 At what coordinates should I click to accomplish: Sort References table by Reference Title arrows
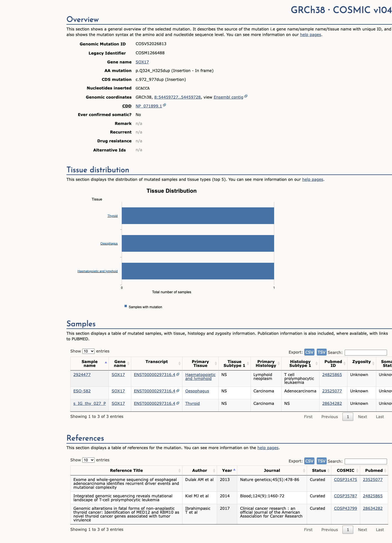pos(179,470)
